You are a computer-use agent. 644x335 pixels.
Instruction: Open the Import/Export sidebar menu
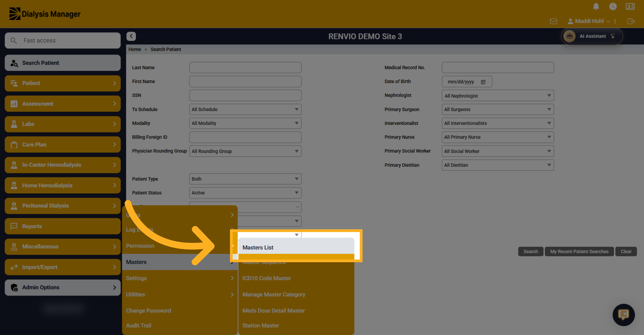63,267
